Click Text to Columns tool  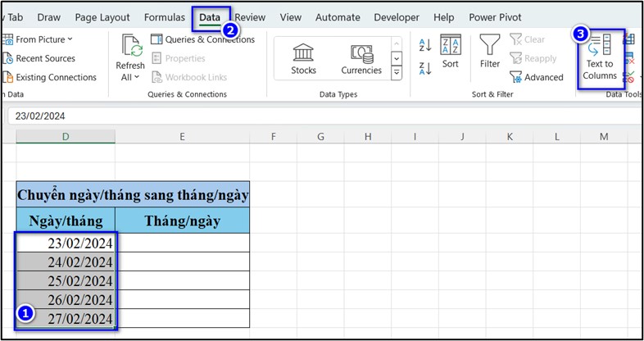pos(600,57)
